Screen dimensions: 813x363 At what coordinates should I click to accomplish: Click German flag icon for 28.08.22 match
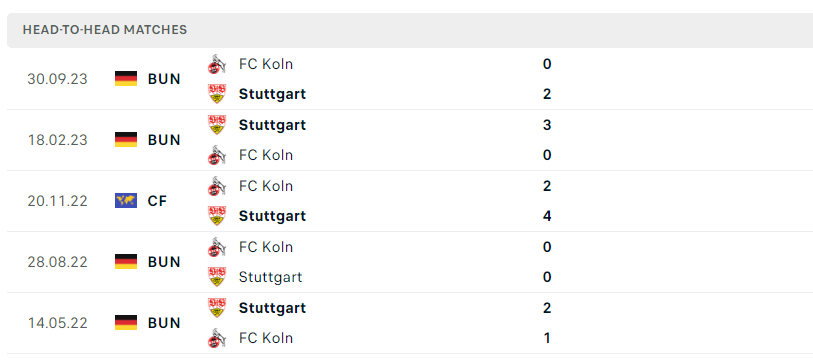126,262
